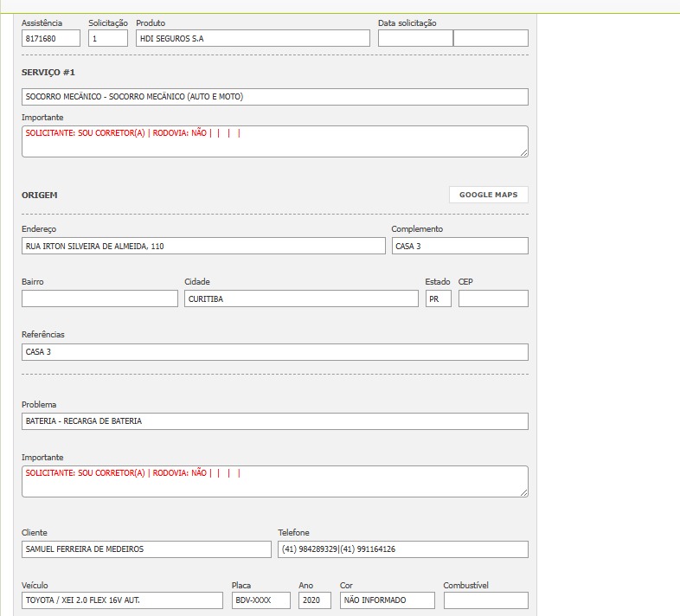Click the Importante textarea under Serviço #1
Image resolution: width=680 pixels, height=616 pixels.
tap(274, 142)
